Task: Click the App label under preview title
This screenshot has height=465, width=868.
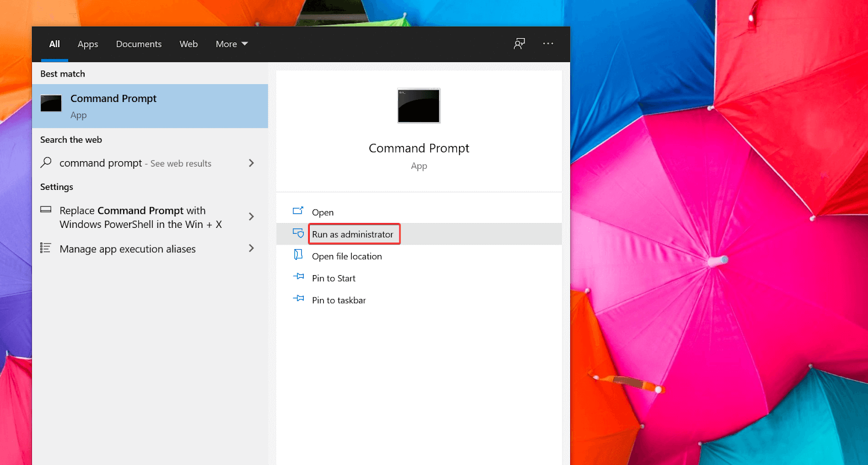Action: (419, 166)
